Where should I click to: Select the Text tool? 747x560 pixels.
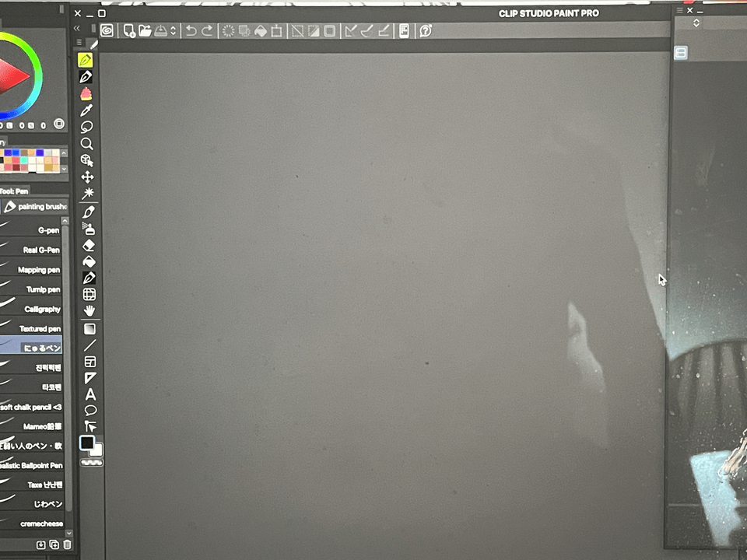(x=90, y=394)
